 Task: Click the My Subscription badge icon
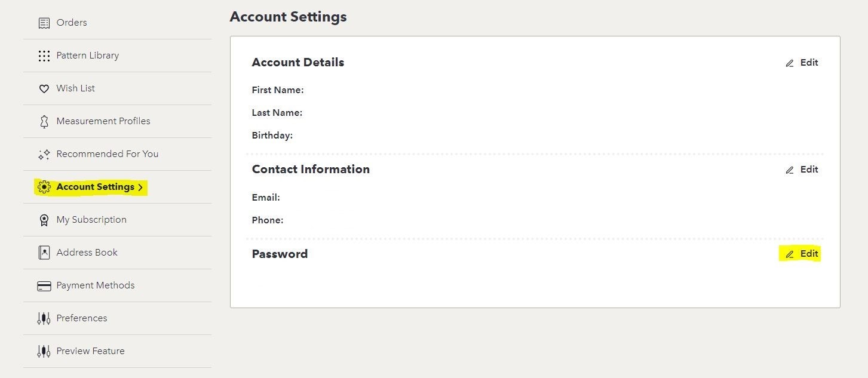click(44, 220)
